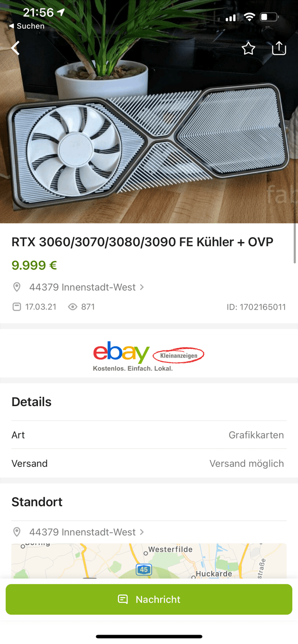
Task: Send a message with Nachricht button
Action: pyautogui.click(x=149, y=599)
